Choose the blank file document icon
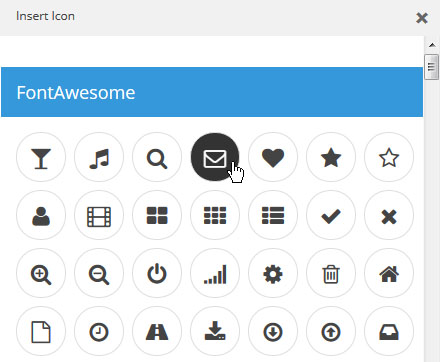 pyautogui.click(x=41, y=331)
